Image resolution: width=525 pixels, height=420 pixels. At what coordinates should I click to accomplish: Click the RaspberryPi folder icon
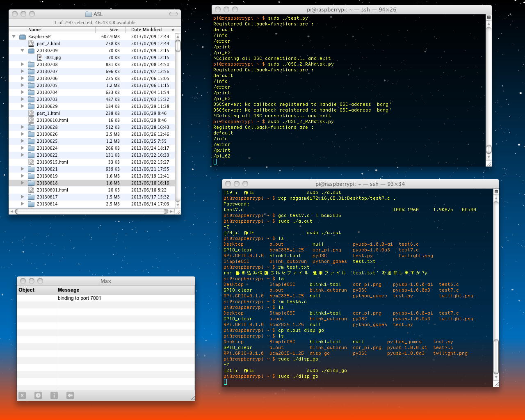[x=23, y=37]
